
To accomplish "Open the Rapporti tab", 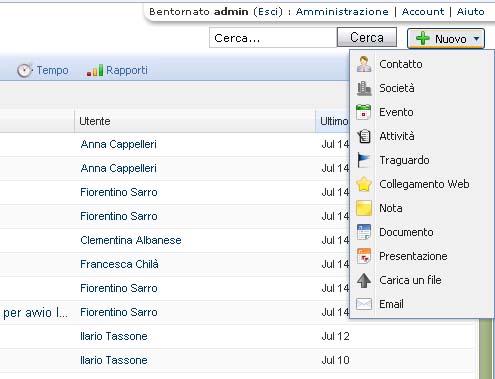I will pos(117,70).
